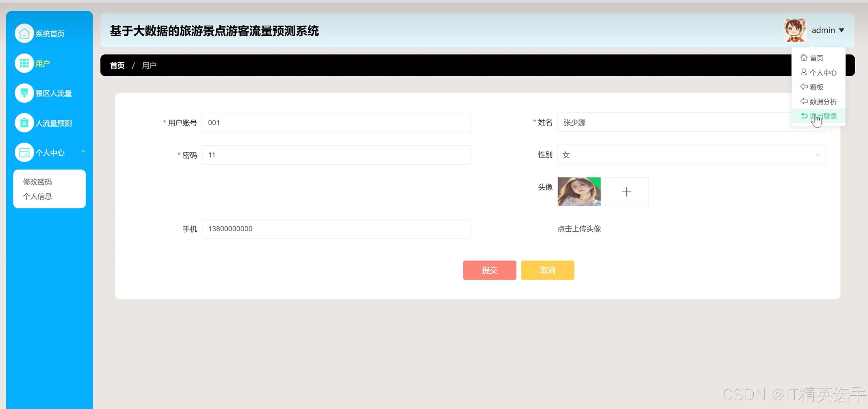Click the 姓名 input field

point(692,123)
